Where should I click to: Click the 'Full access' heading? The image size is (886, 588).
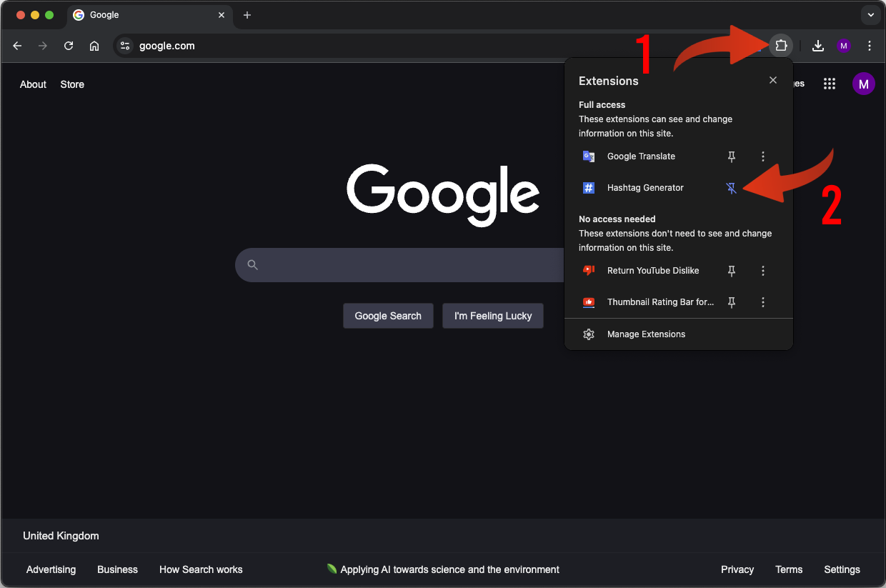point(602,104)
